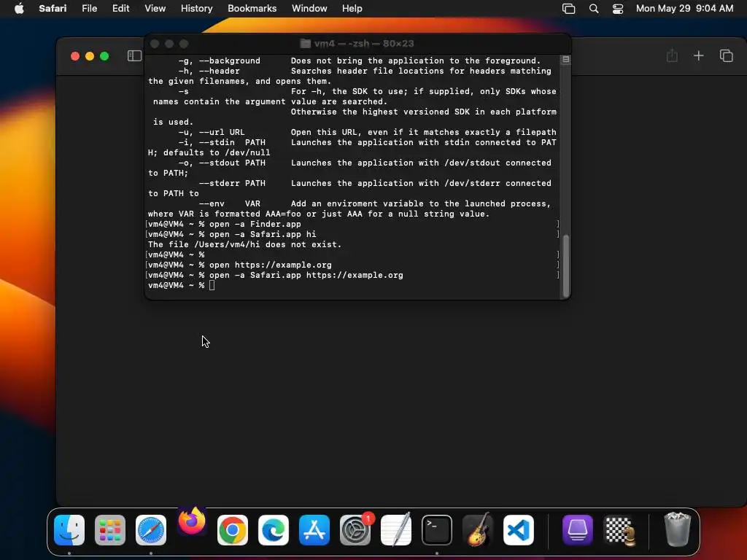747x560 pixels.
Task: Open Visual Studio Code from the Dock
Action: (519, 530)
